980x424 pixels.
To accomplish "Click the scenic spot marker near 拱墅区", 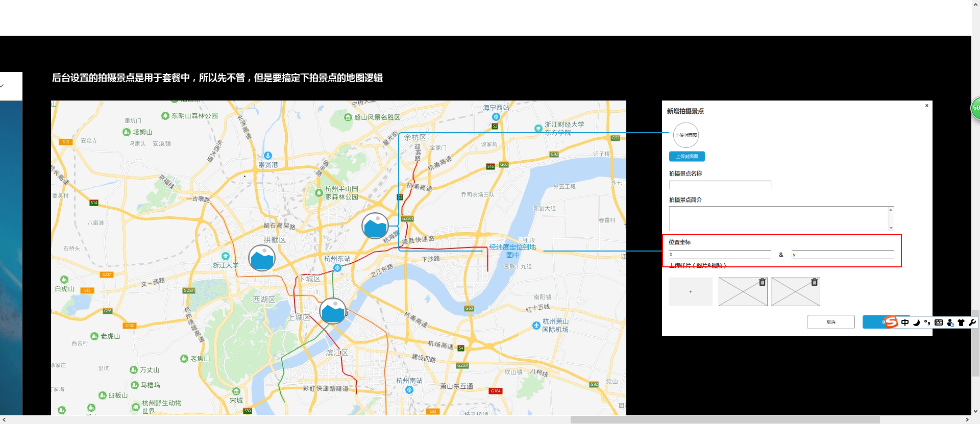I will coord(262,258).
